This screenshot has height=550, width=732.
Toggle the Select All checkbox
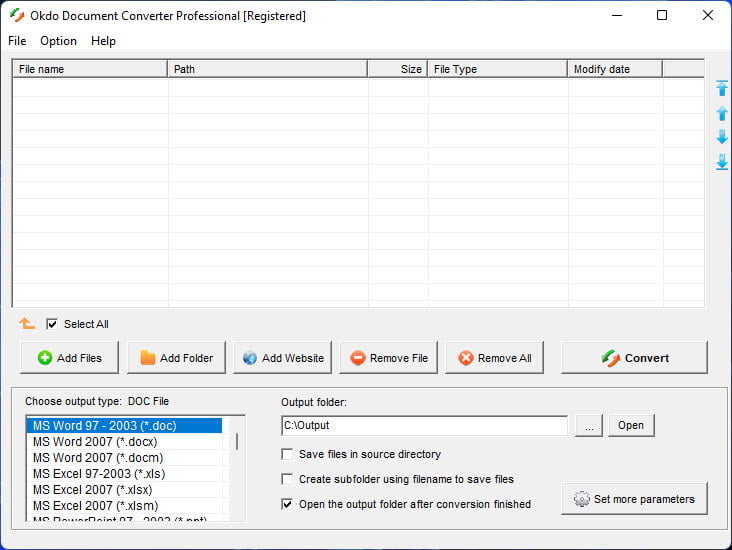pos(52,324)
